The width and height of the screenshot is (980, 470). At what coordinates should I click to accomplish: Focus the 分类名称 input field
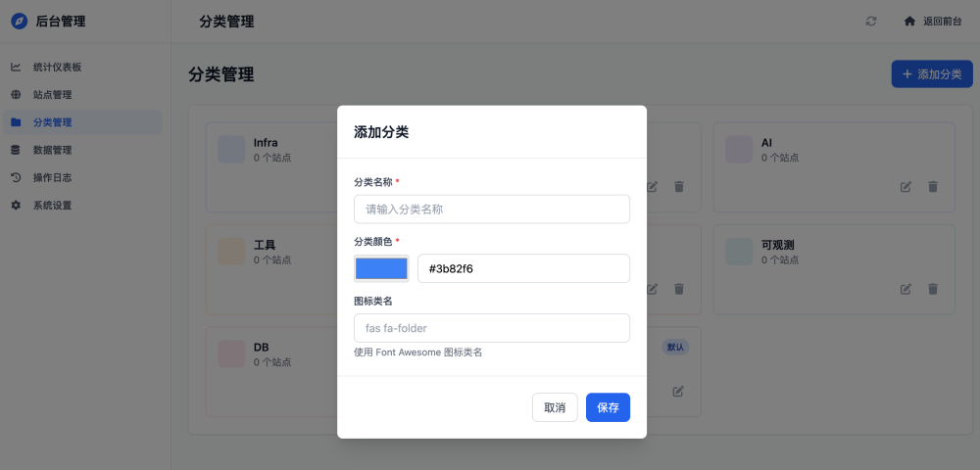click(492, 210)
